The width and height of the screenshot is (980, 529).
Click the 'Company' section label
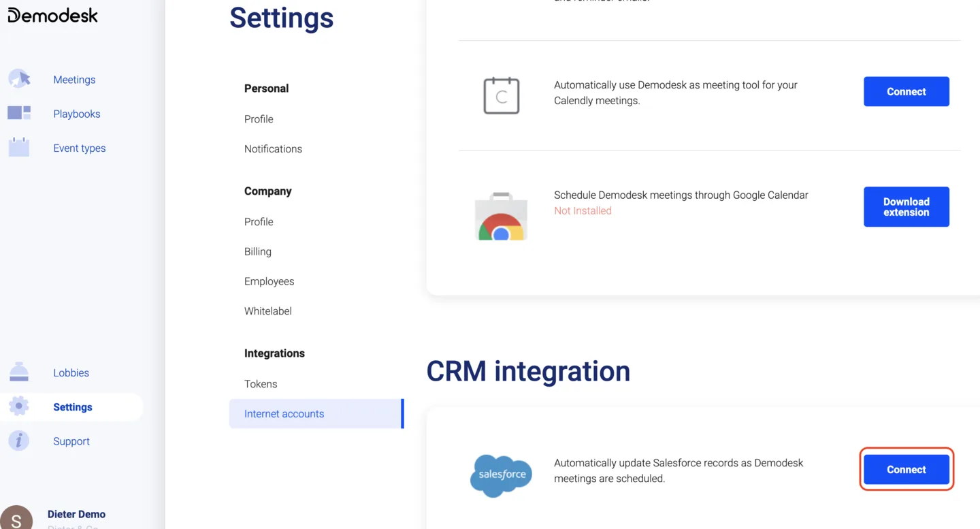pyautogui.click(x=267, y=191)
